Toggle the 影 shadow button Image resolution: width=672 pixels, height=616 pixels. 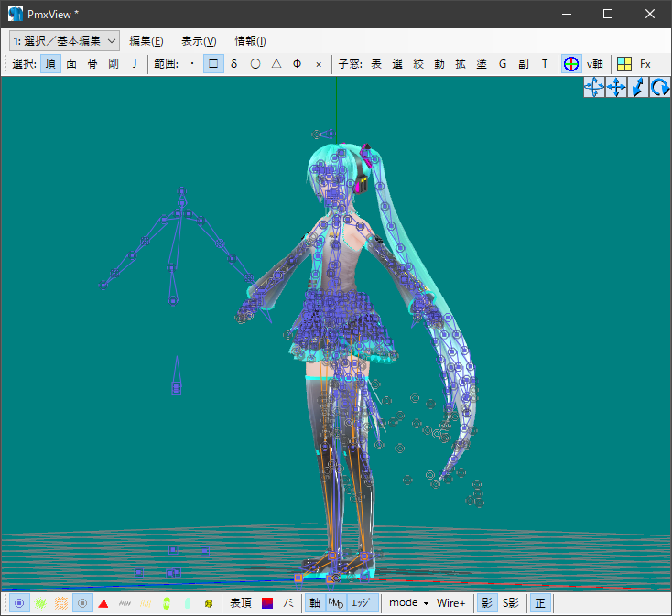[487, 603]
